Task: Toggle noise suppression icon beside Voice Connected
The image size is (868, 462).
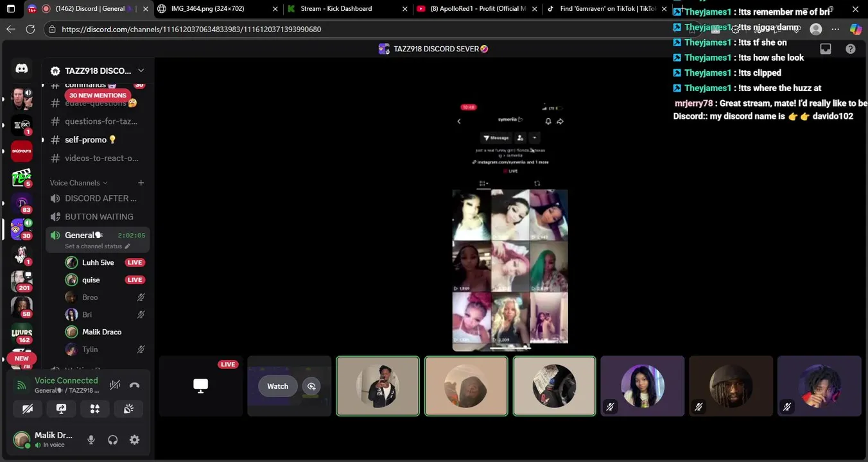Action: click(115, 385)
